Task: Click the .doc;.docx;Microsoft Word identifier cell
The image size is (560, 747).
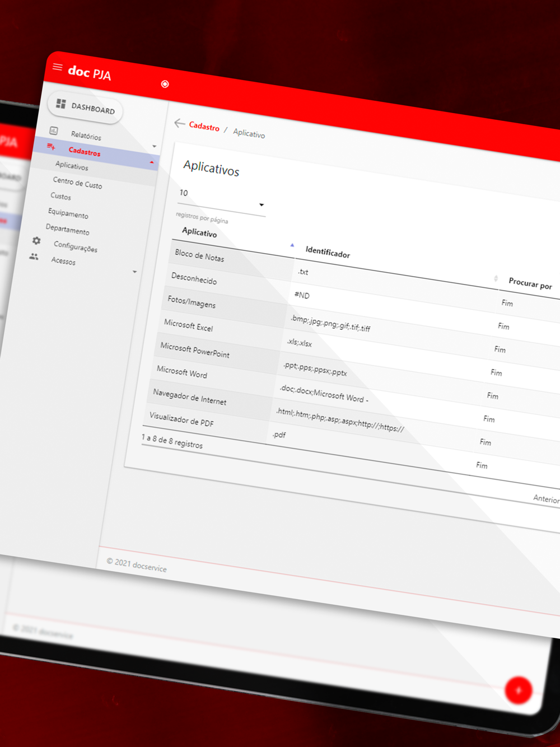Action: (x=324, y=393)
